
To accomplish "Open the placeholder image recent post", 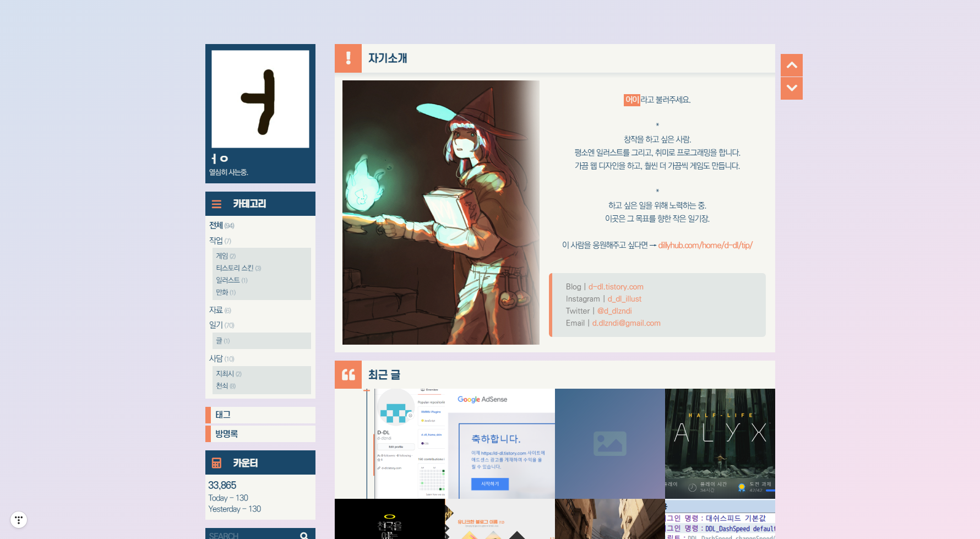I will tap(610, 444).
